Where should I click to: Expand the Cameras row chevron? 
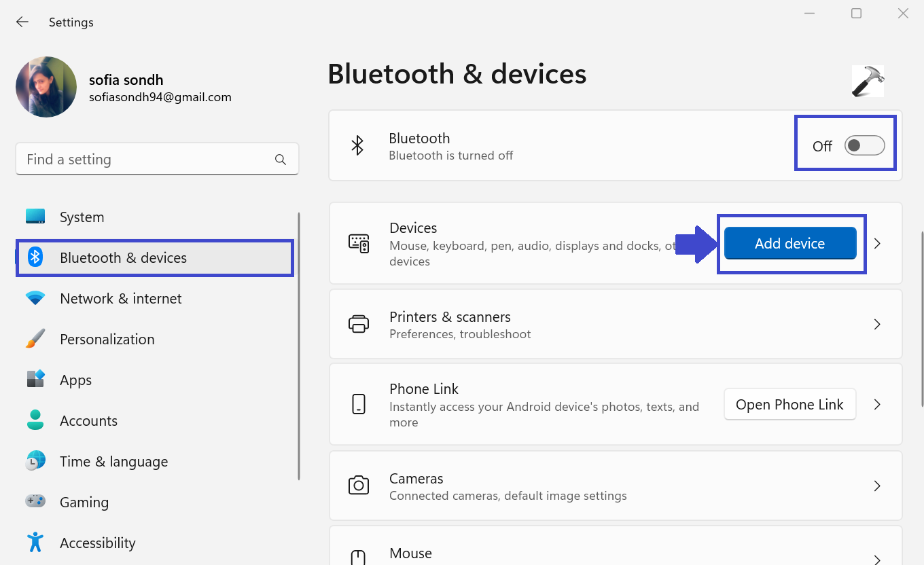877,486
